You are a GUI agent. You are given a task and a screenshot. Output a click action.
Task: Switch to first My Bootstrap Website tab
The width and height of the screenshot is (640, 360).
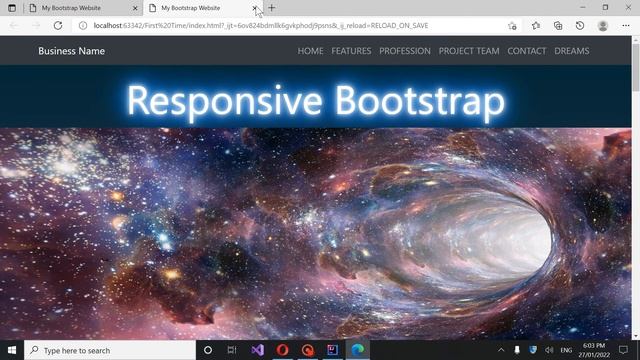[83, 8]
